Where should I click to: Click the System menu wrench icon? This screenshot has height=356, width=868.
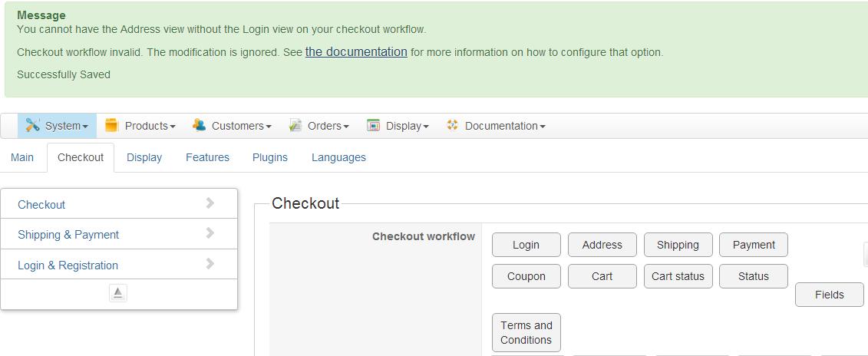click(32, 125)
